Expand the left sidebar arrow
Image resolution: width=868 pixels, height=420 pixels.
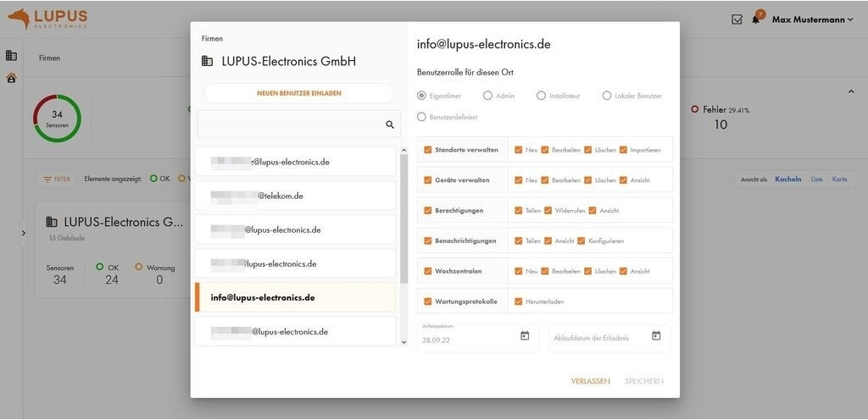(x=23, y=233)
